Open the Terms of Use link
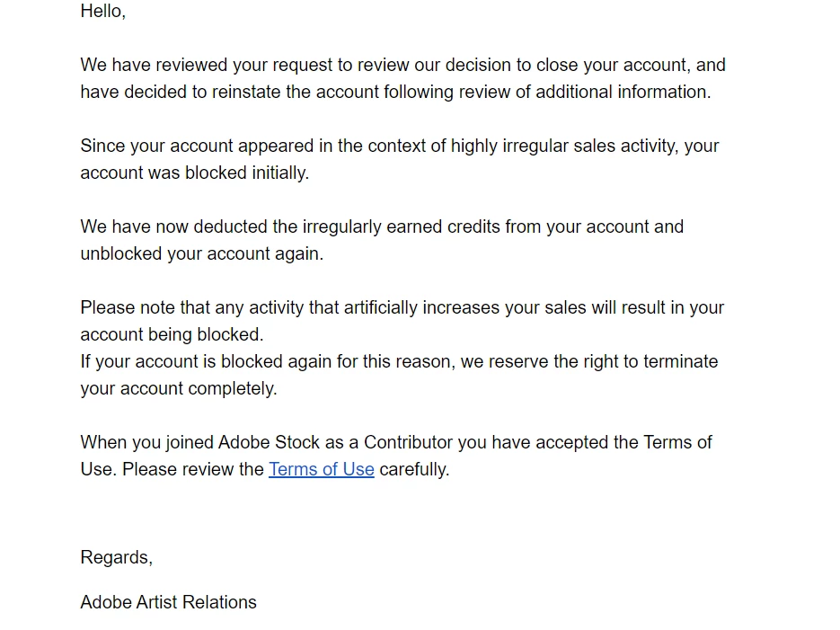The image size is (840, 630). pos(321,469)
